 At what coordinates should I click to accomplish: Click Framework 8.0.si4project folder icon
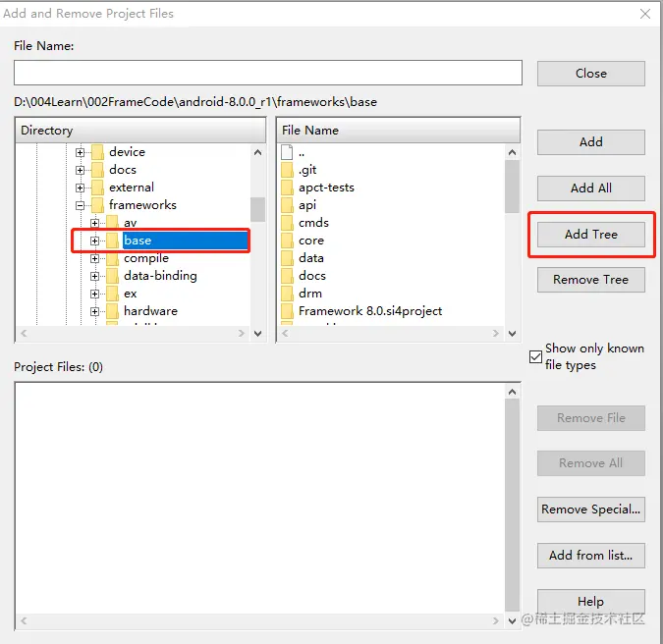tap(287, 311)
